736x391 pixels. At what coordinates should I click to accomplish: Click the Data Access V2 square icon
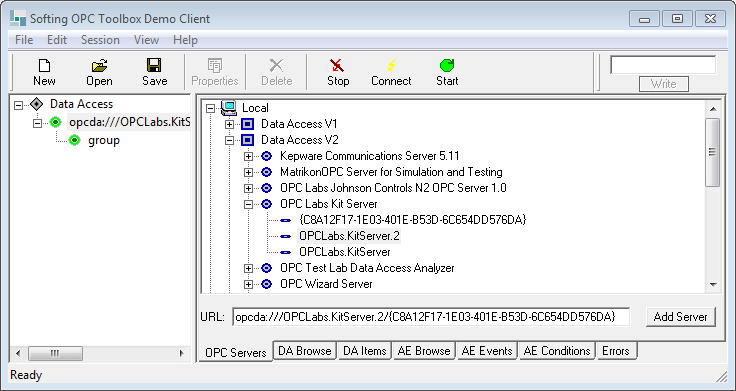click(247, 140)
